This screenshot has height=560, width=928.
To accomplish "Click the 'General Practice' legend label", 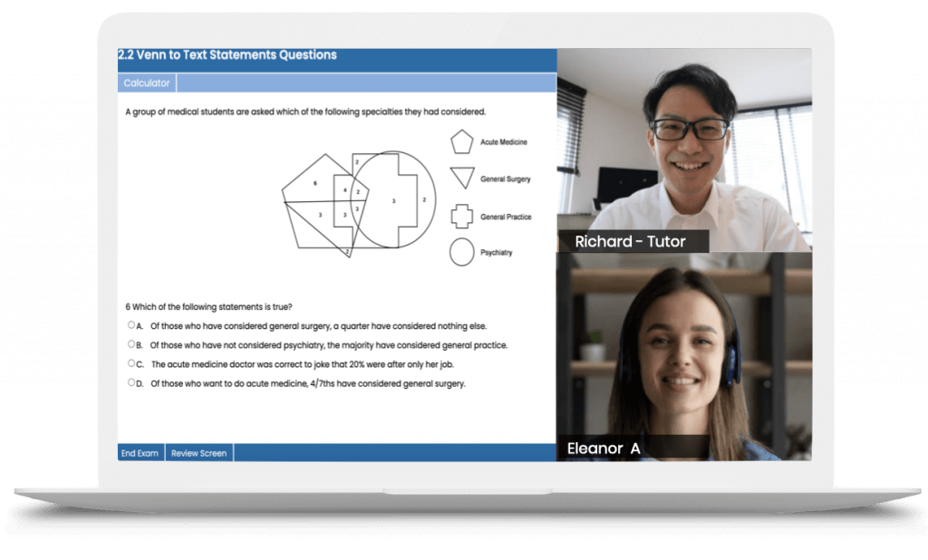I will click(x=506, y=217).
